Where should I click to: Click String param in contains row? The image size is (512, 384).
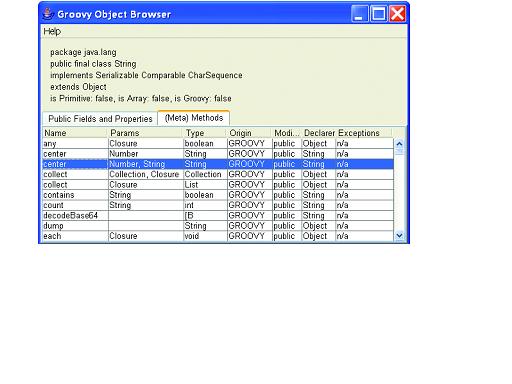coord(146,195)
